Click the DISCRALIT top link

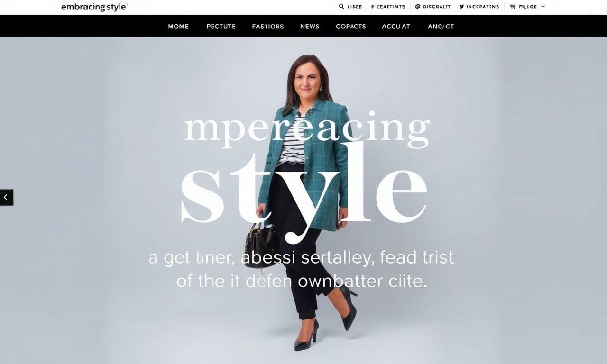click(437, 7)
